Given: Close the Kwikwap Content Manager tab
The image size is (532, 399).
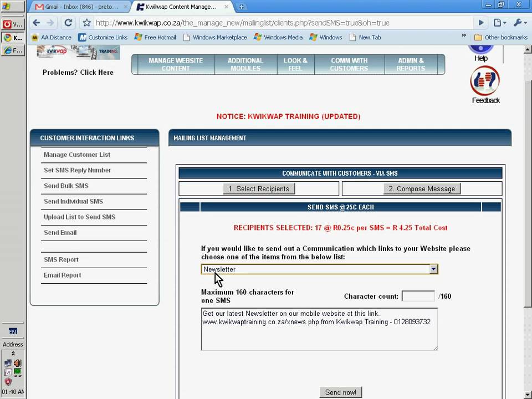Looking at the screenshot, I should click(x=226, y=7).
